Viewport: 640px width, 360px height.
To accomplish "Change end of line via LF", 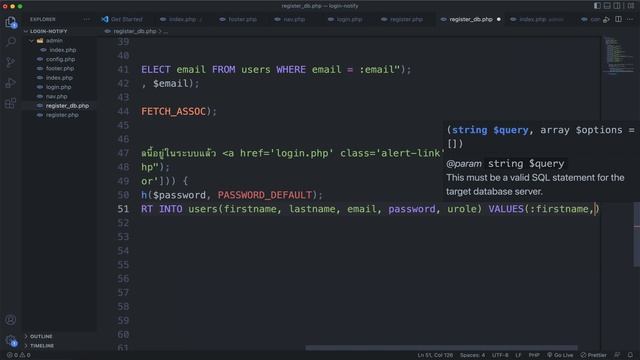I will point(518,355).
